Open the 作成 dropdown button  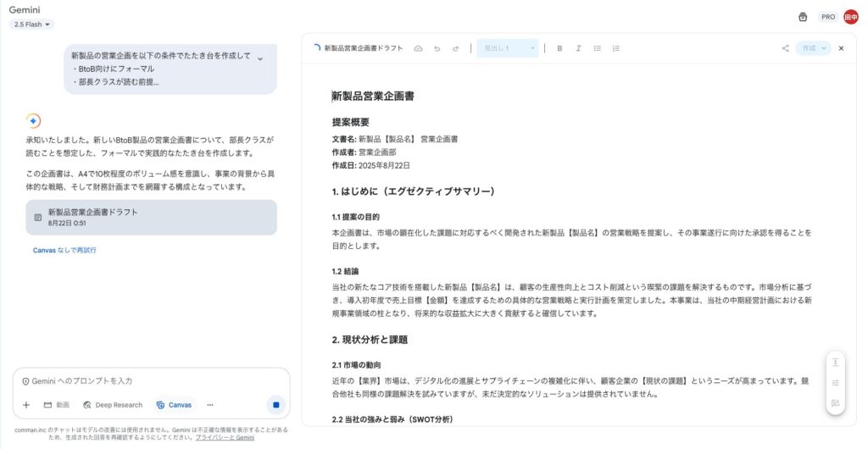coord(813,48)
